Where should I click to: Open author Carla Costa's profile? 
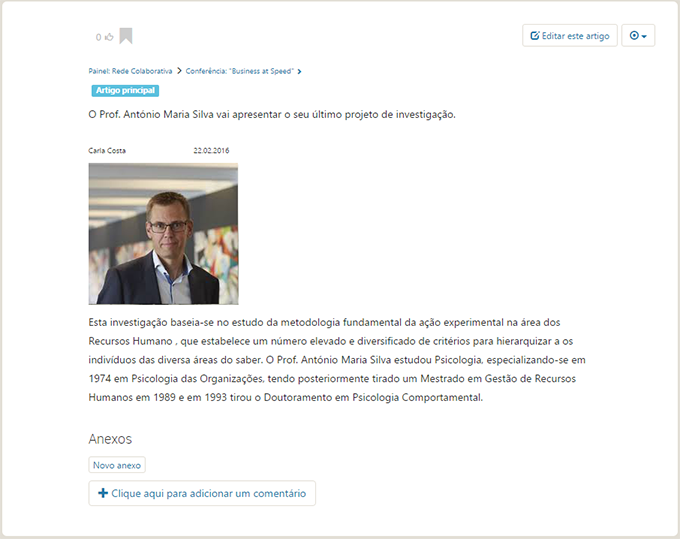(x=107, y=150)
